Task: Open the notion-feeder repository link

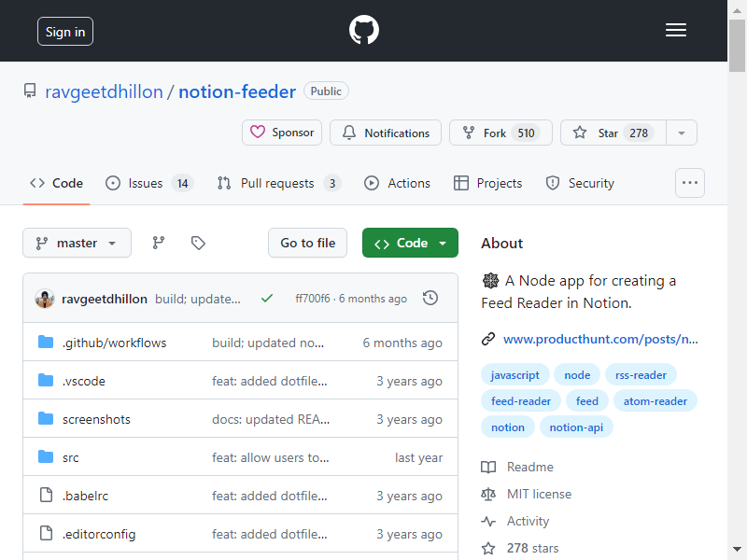Action: pyautogui.click(x=237, y=91)
